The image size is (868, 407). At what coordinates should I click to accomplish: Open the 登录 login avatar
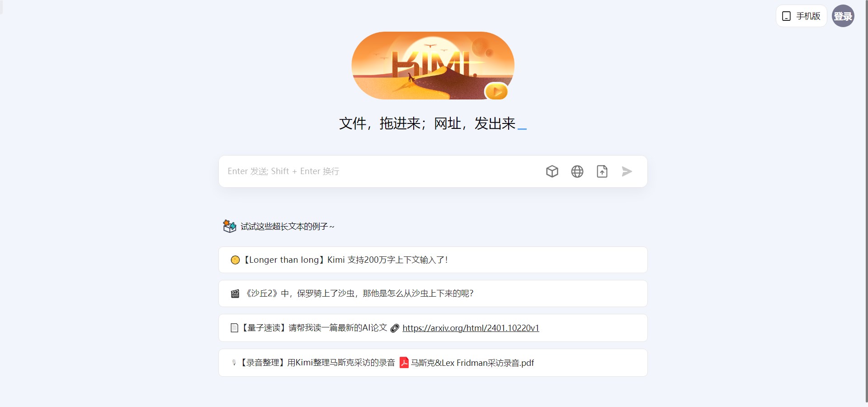pyautogui.click(x=843, y=16)
